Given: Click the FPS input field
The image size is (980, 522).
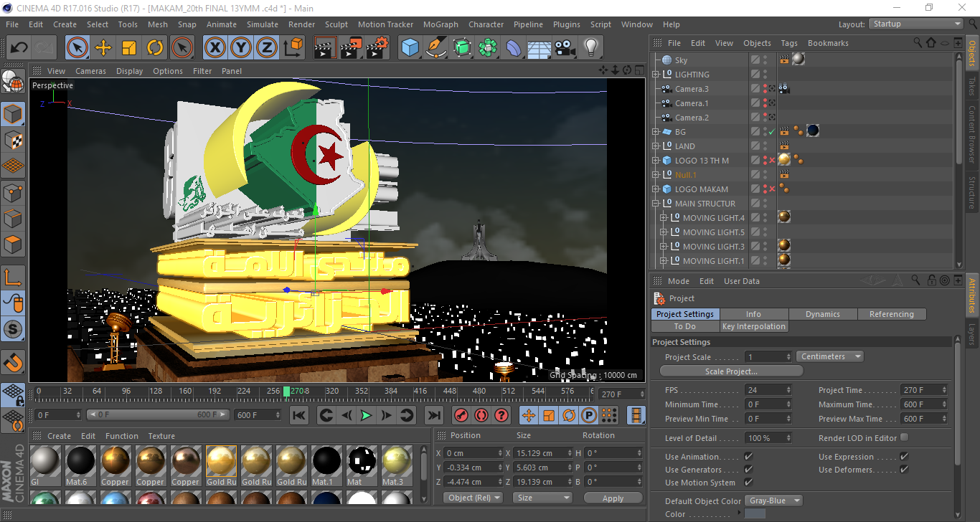Looking at the screenshot, I should point(768,390).
